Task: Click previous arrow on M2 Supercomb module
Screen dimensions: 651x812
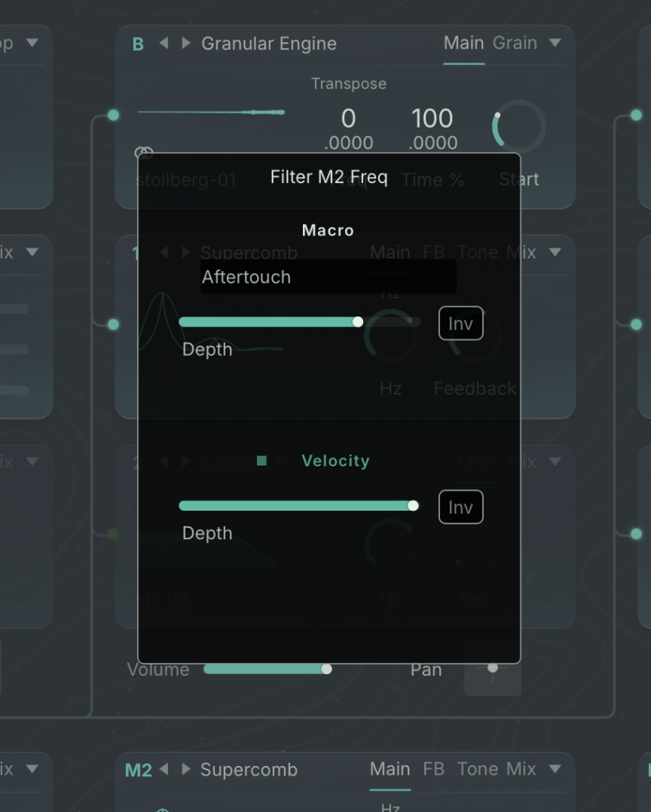Action: (x=164, y=769)
